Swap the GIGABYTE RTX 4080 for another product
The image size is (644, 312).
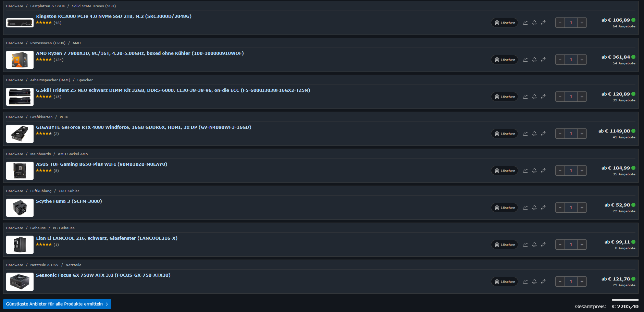point(543,134)
